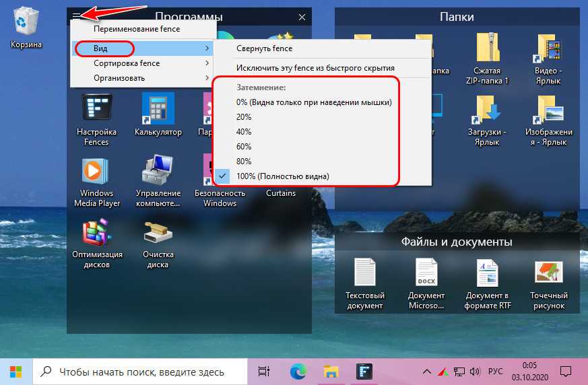Open the Текстовый документ file
588x385 pixels.
click(x=364, y=284)
